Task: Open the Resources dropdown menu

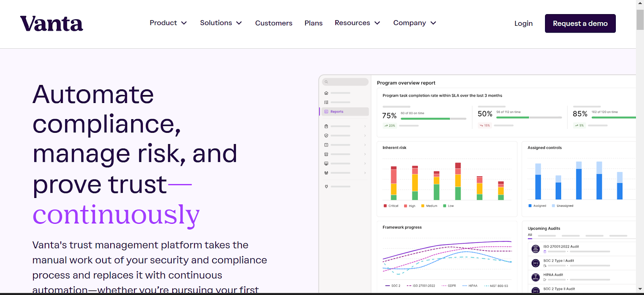Action: tap(357, 23)
